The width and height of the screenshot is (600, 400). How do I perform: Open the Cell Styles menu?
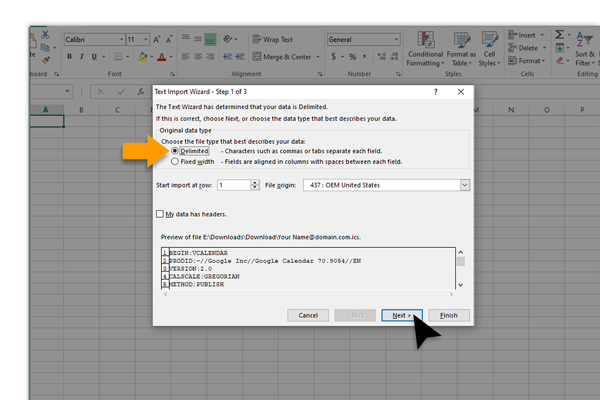489,49
